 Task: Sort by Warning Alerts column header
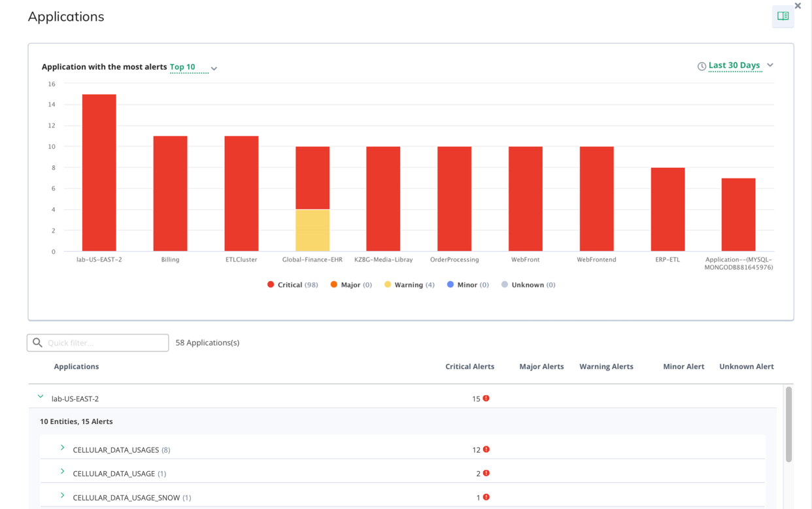tap(606, 367)
